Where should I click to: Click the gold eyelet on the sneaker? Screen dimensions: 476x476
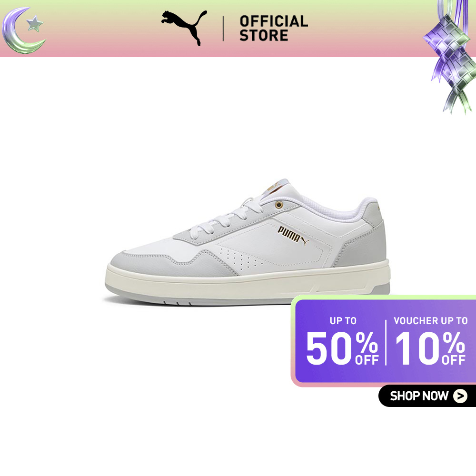(x=279, y=205)
